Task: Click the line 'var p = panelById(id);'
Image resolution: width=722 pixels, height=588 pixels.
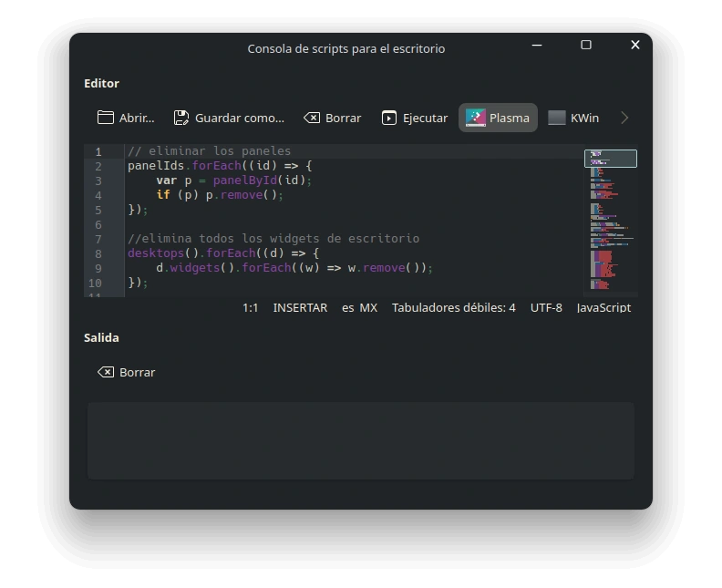Action: (x=234, y=181)
